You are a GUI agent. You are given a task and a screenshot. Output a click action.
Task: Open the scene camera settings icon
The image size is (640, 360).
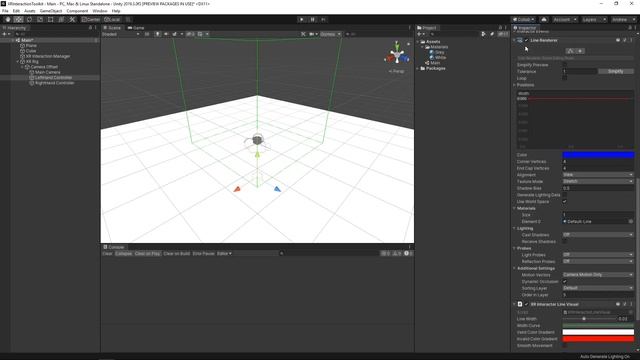tap(311, 34)
